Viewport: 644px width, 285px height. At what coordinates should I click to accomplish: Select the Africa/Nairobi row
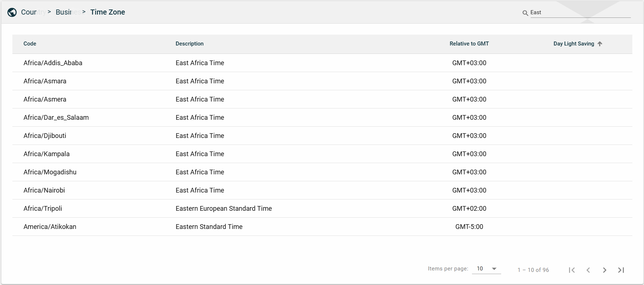(x=44, y=190)
